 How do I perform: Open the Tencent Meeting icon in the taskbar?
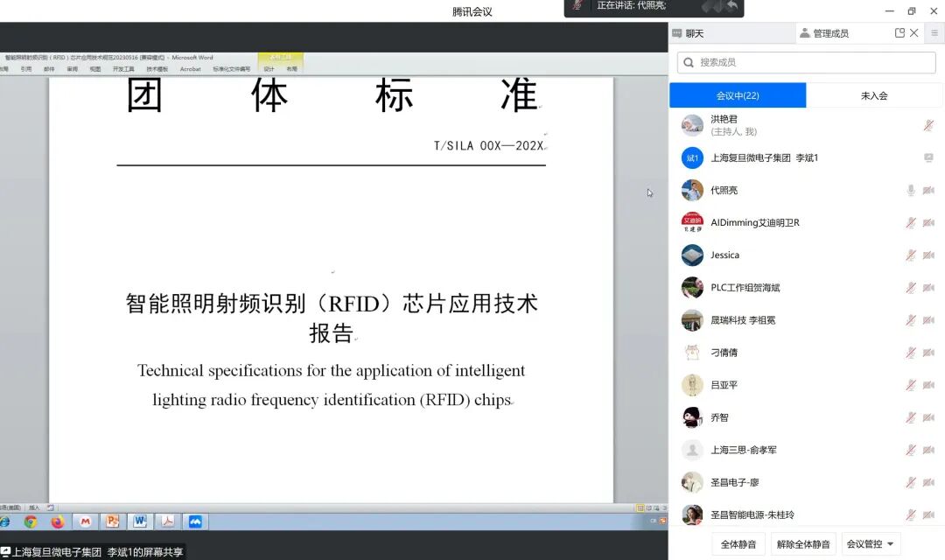(x=195, y=521)
